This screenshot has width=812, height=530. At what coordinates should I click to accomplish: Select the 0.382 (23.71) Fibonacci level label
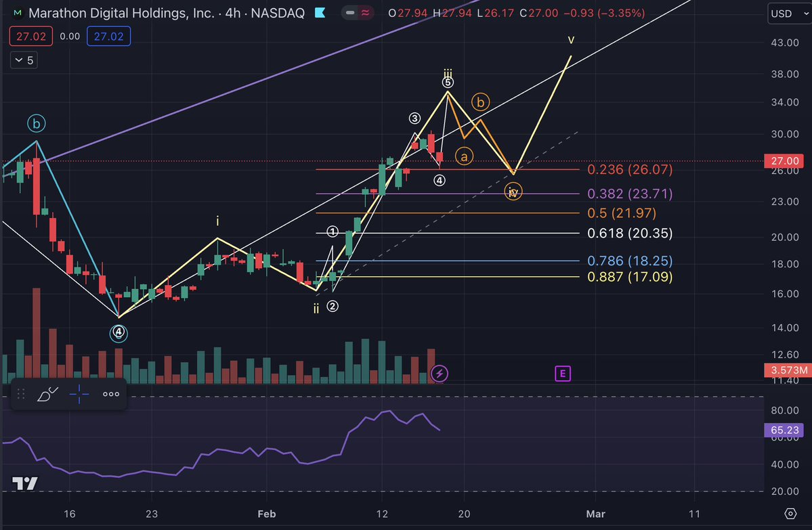click(x=630, y=194)
